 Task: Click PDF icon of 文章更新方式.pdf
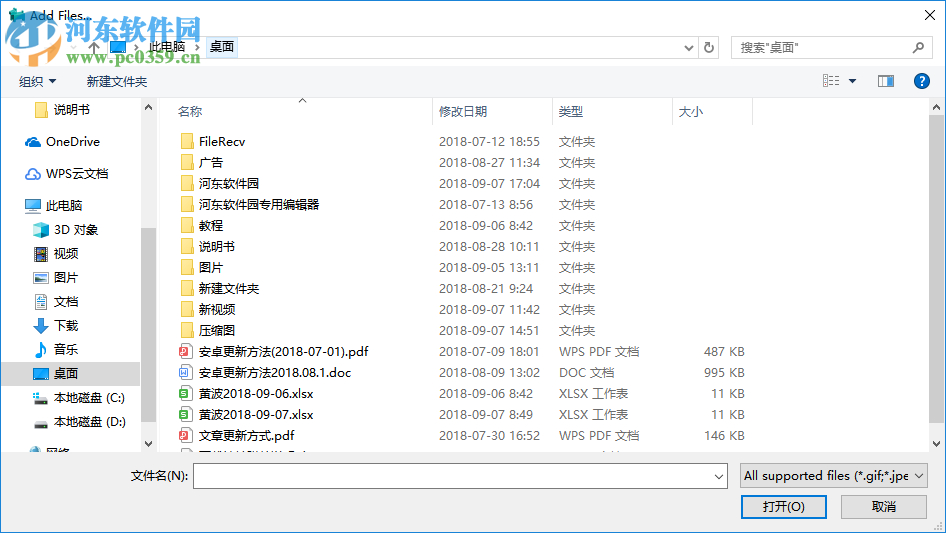click(x=185, y=436)
